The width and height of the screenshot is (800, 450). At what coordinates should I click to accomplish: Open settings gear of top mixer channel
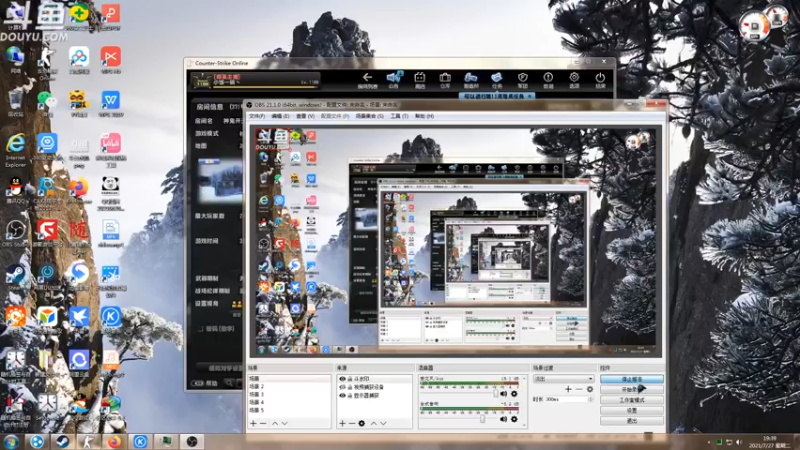click(514, 394)
